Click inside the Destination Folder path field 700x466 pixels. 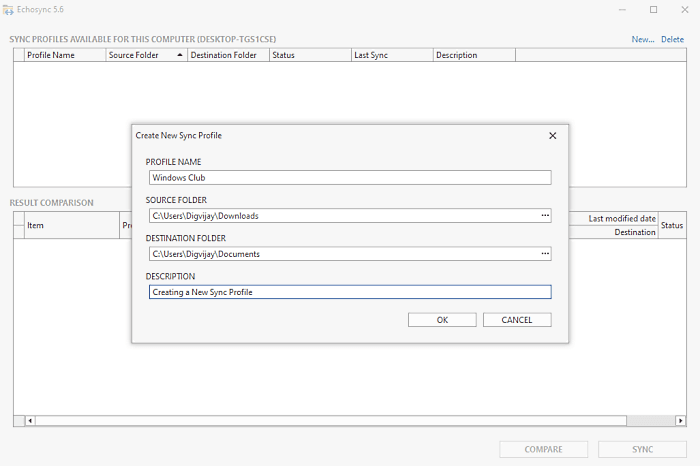click(x=344, y=254)
